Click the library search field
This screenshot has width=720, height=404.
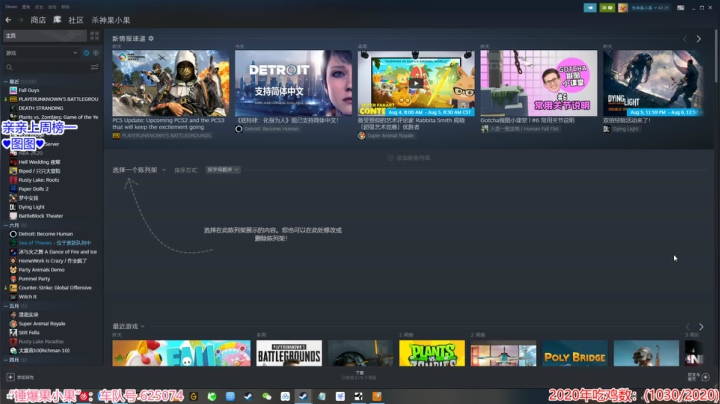[46, 67]
